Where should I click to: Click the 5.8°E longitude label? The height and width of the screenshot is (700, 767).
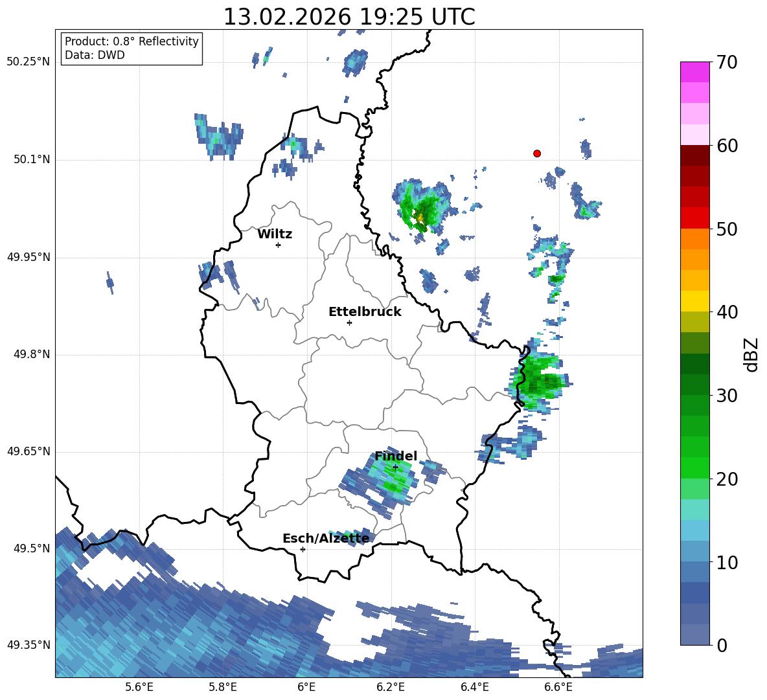point(223,687)
